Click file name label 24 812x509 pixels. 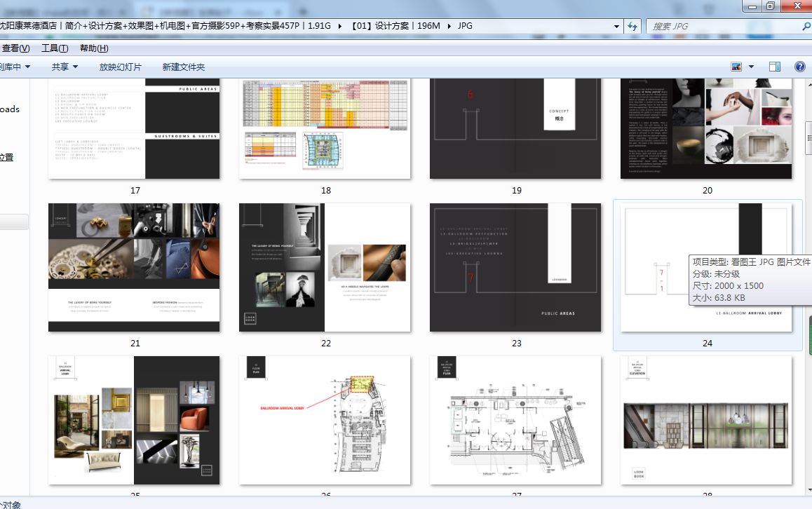[708, 344]
